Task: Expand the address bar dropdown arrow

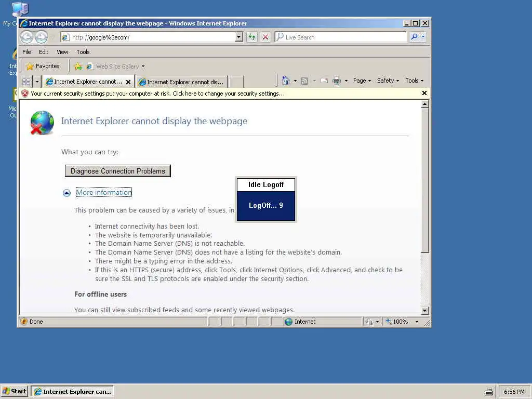Action: 239,37
